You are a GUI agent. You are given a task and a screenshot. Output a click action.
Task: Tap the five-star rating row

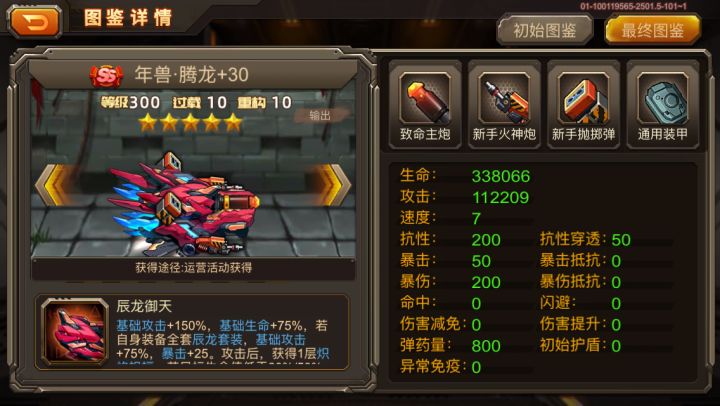click(190, 123)
